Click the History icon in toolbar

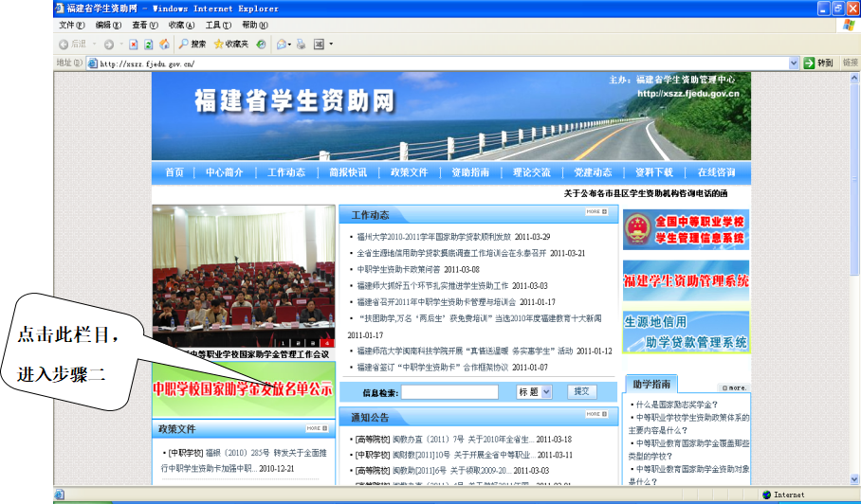261,45
